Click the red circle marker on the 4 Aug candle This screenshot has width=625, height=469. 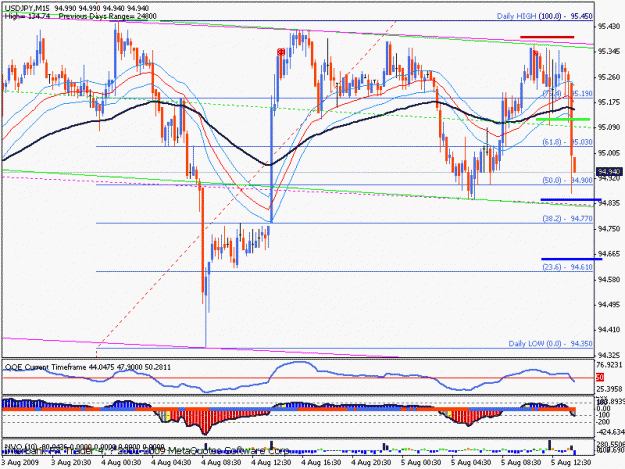pyautogui.click(x=281, y=52)
